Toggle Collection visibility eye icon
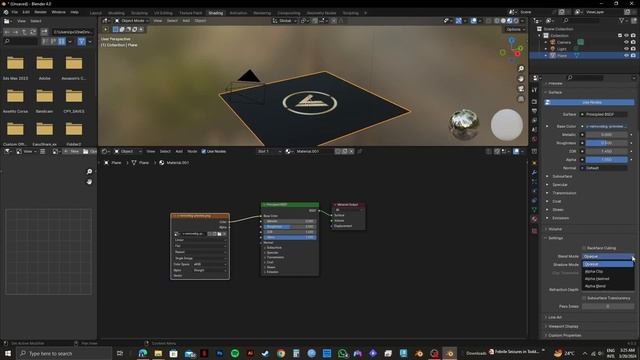This screenshot has height=360, width=640. click(x=626, y=36)
